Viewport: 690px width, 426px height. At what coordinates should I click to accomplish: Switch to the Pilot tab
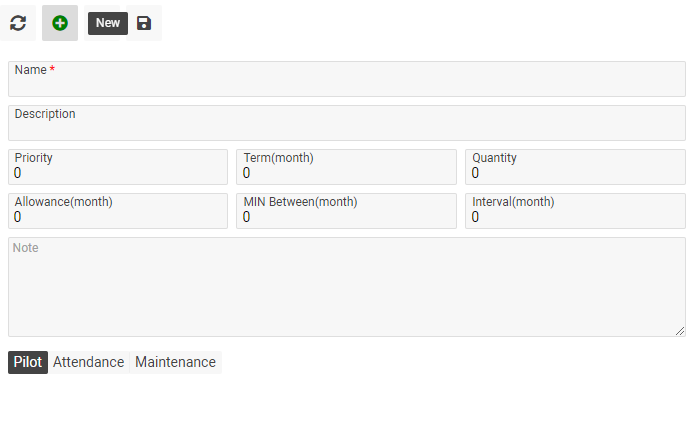point(28,362)
